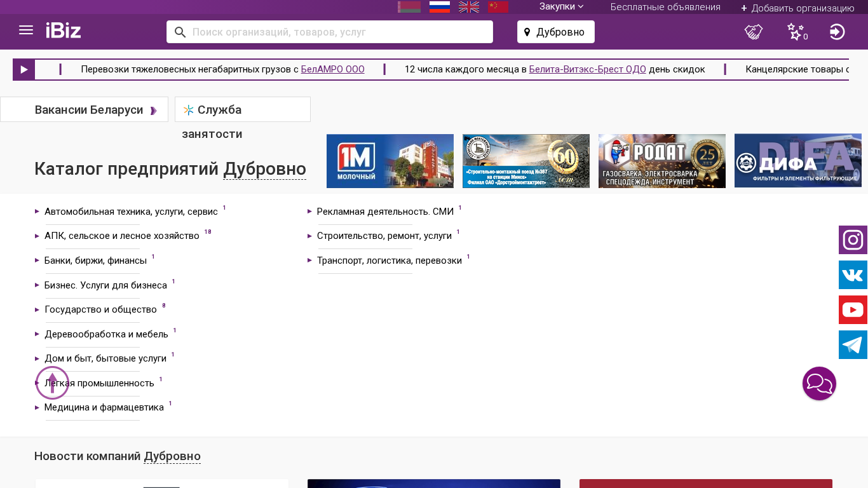Open the handshake partners icon
The image size is (868, 488).
(x=754, y=32)
